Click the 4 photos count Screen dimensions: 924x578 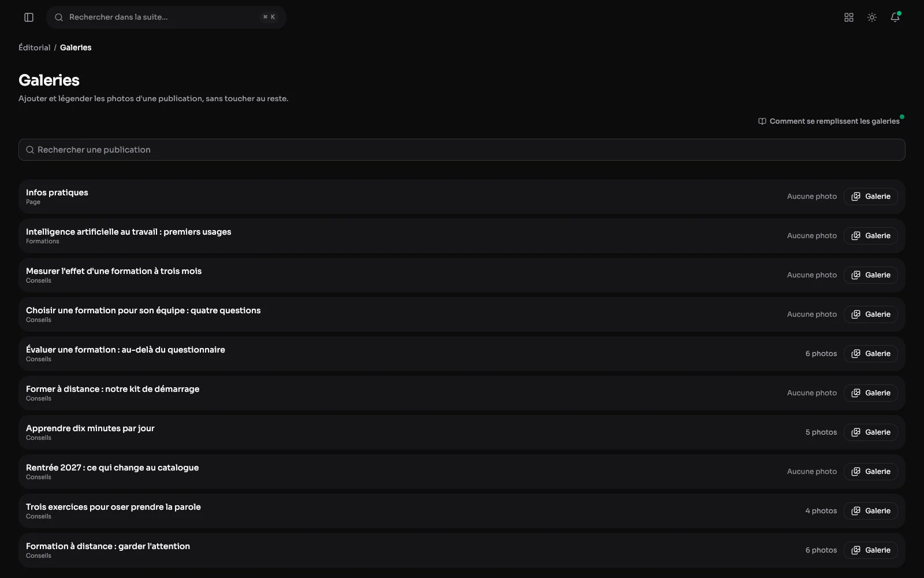point(821,511)
